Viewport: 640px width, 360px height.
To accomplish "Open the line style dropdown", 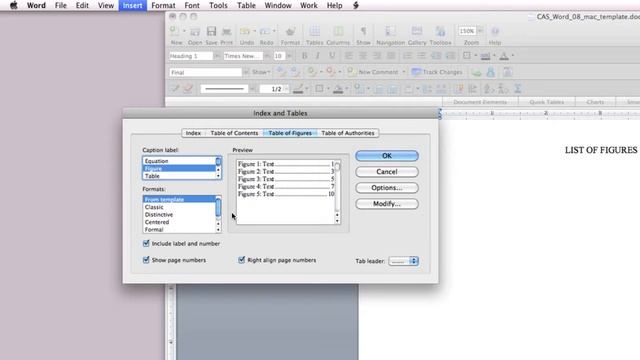I will click(x=252, y=89).
